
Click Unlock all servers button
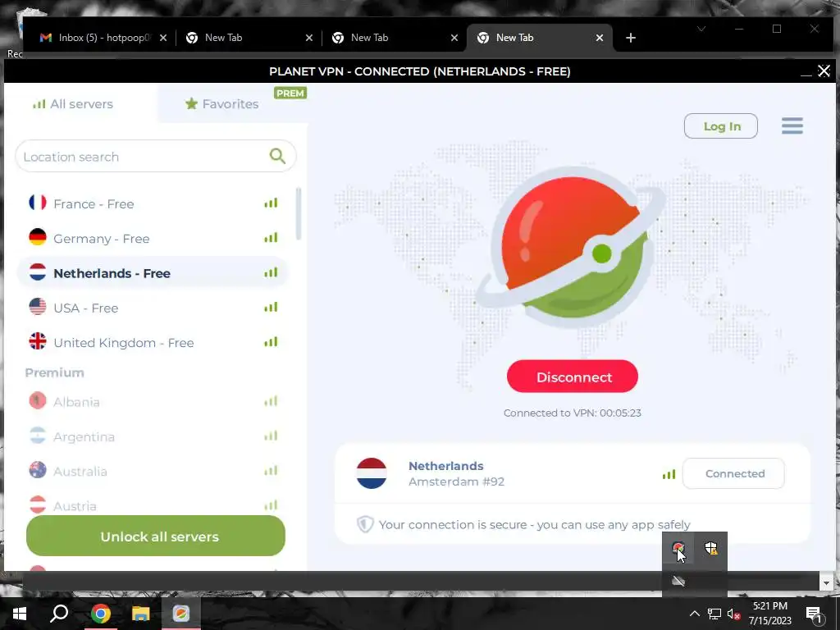tap(156, 536)
